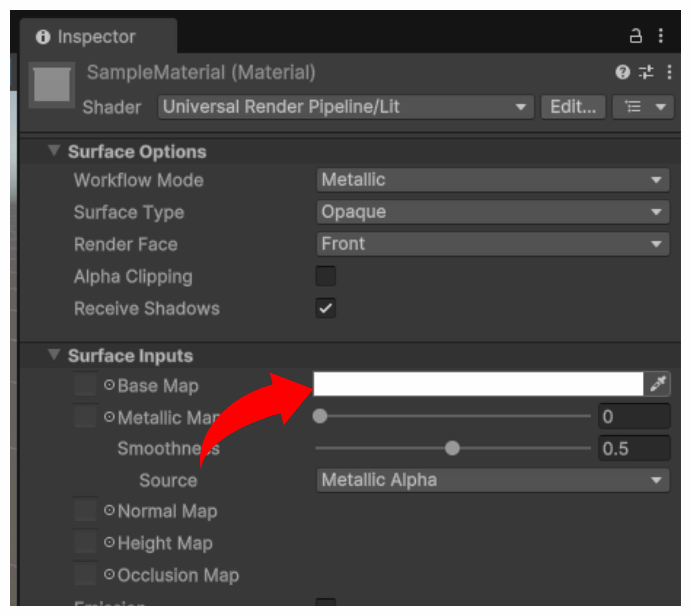This screenshot has height=616, width=692.
Task: Open the shader list options button
Action: (643, 107)
